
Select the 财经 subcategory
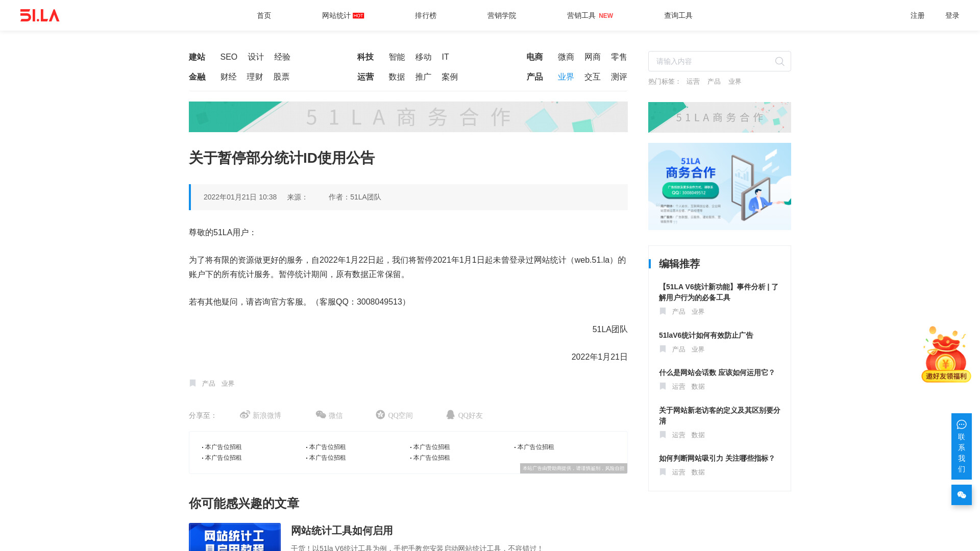tap(229, 77)
